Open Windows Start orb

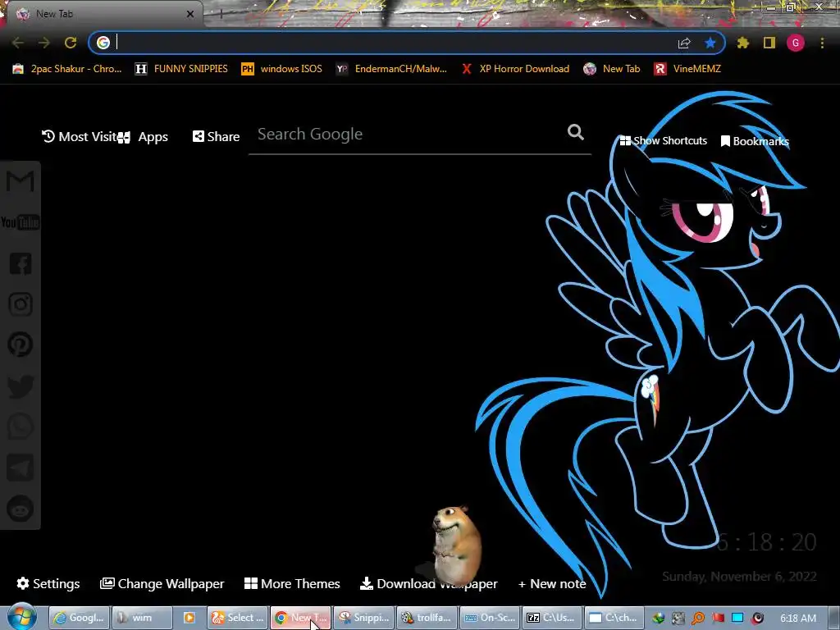click(21, 617)
